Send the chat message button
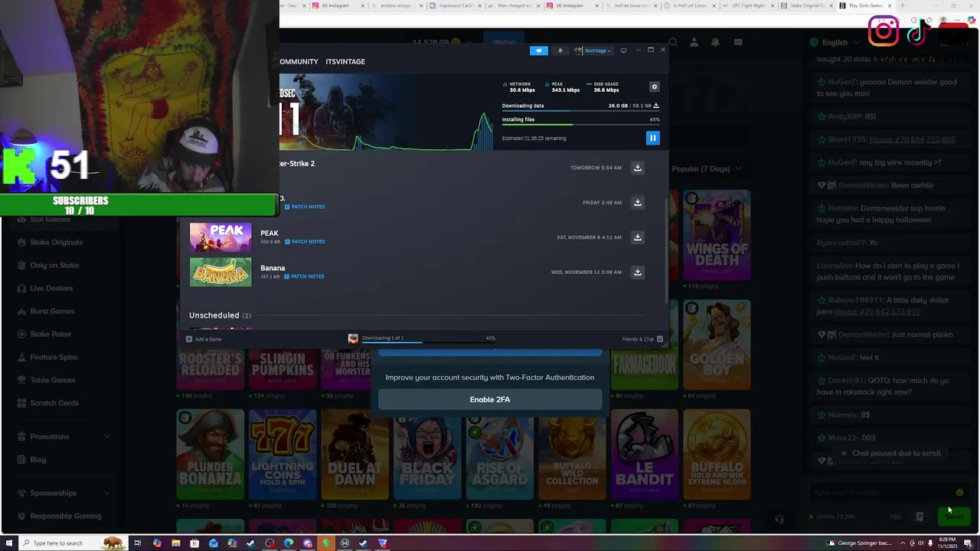 pos(954,517)
